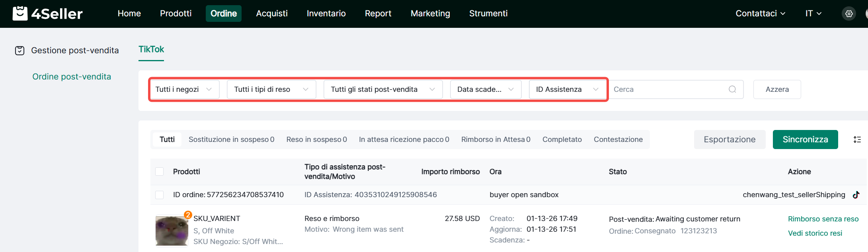Click the Azzera reset button
Viewport: 868px width, 252px height.
click(x=776, y=89)
